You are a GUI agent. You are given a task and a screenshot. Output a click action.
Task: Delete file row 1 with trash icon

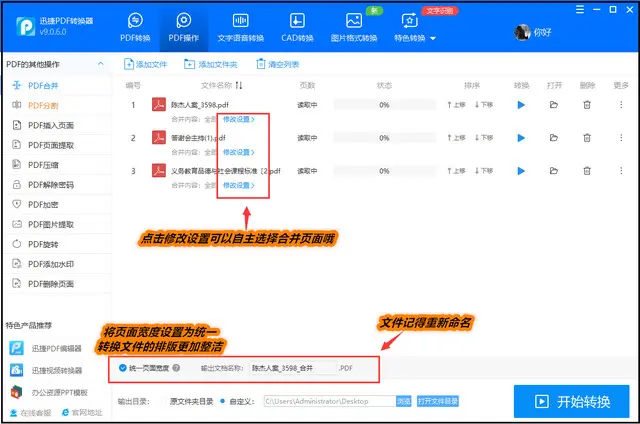click(587, 105)
